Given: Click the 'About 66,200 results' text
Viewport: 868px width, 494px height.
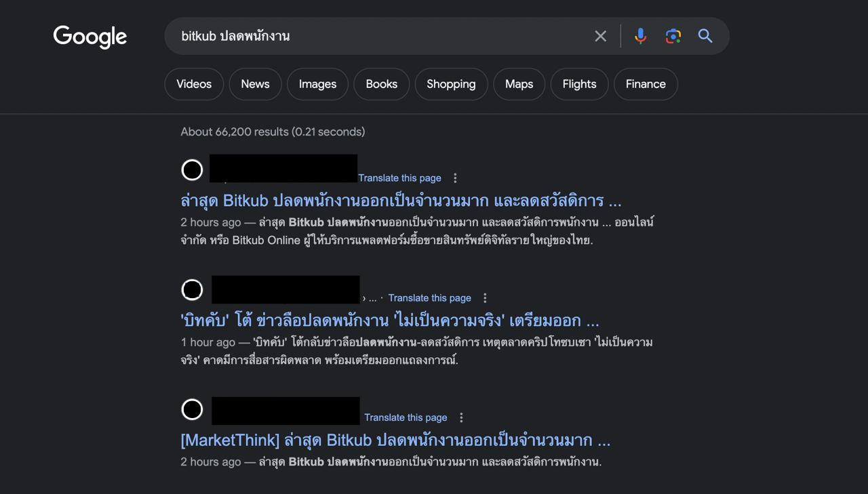Looking at the screenshot, I should (x=273, y=131).
